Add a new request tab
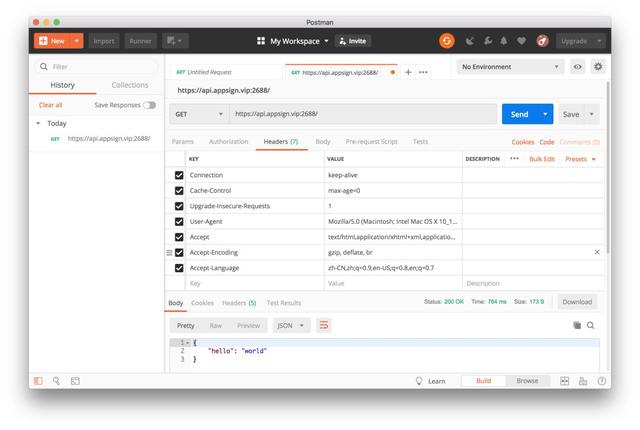This screenshot has width=640, height=430. [x=408, y=72]
